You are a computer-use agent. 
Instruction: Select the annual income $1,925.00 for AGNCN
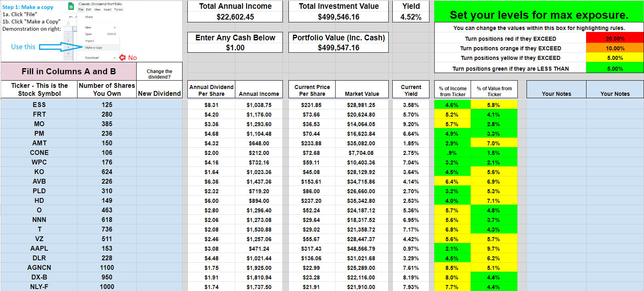(x=259, y=268)
